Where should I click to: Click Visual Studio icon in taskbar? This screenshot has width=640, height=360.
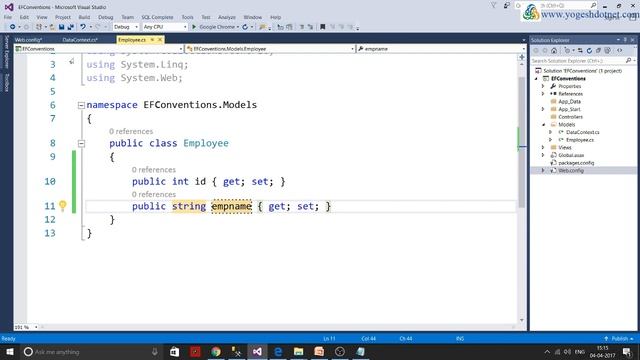tap(257, 351)
